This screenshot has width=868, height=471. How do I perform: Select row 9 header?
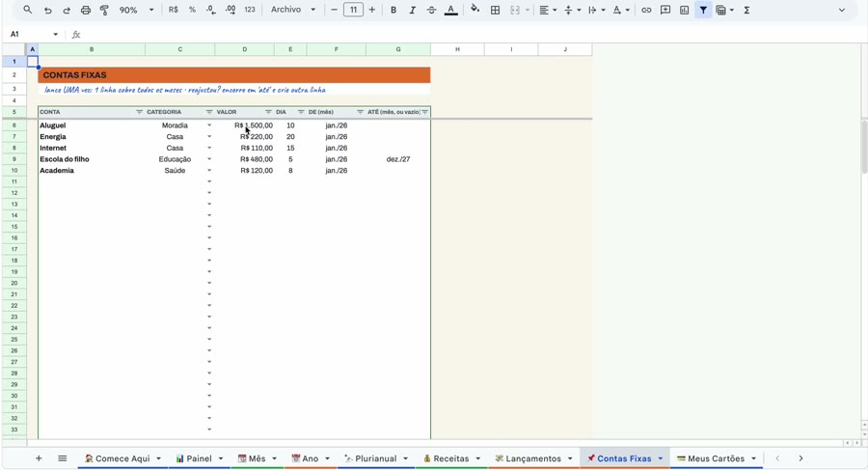point(14,159)
